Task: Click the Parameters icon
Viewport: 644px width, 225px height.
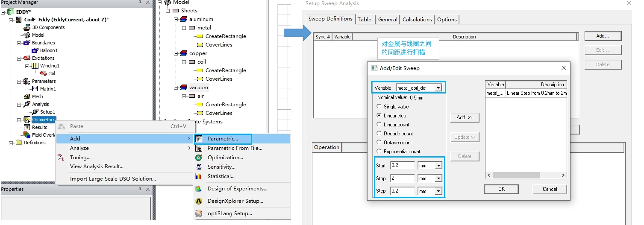Action: pos(27,81)
